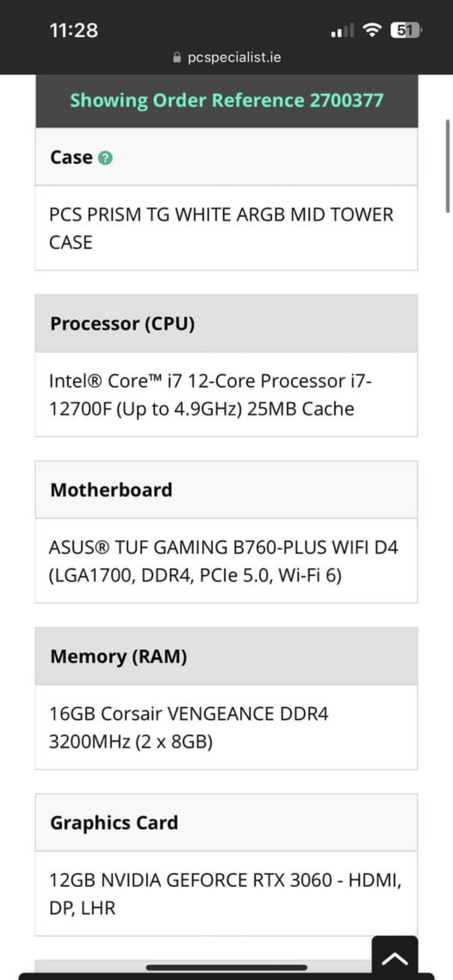Tap the pcspecialist.ie address bar

tap(226, 57)
